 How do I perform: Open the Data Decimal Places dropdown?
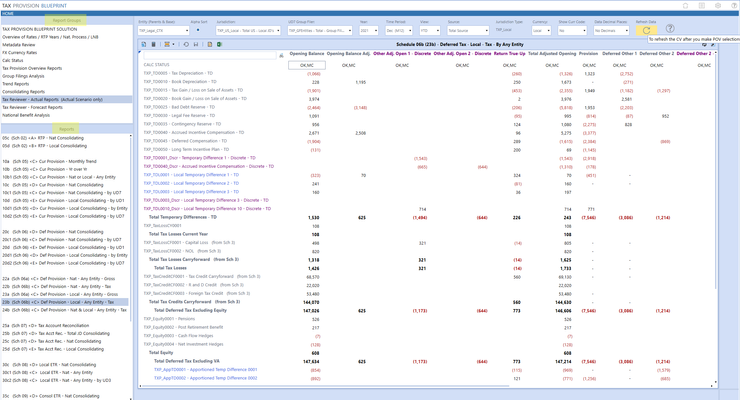click(612, 30)
